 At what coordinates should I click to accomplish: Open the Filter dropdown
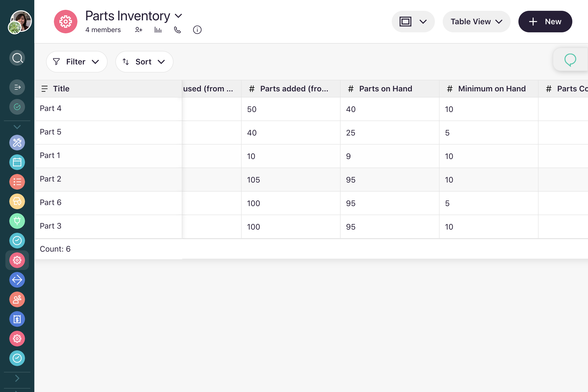tap(77, 62)
